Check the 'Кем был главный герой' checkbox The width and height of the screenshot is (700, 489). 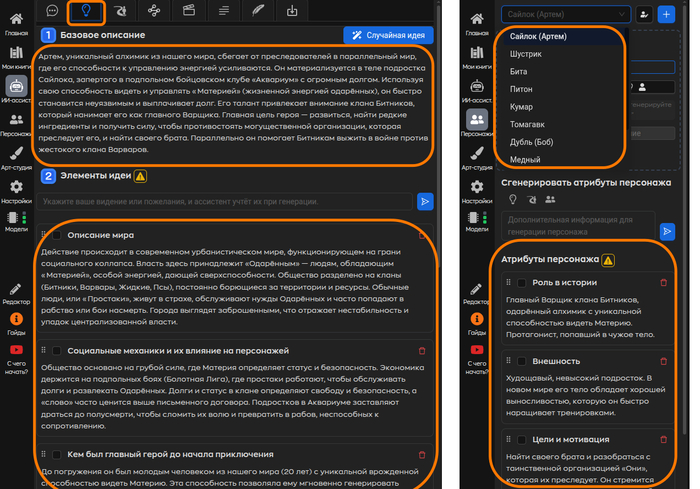click(x=57, y=453)
